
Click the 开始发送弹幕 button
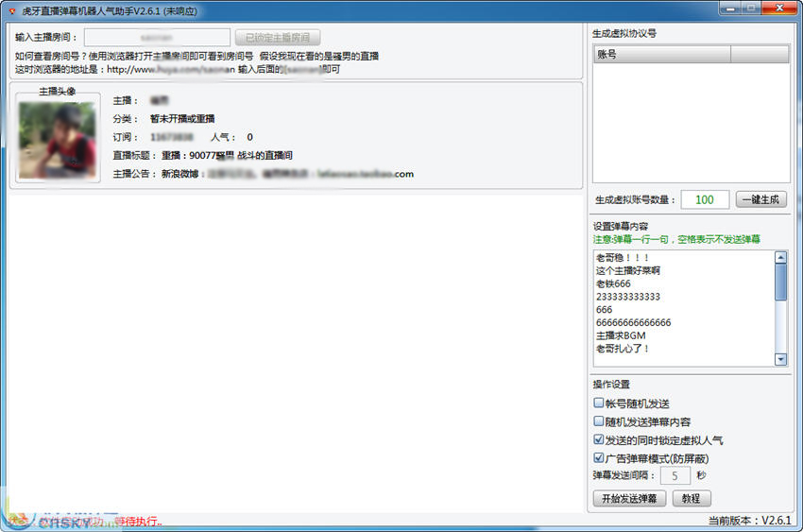tap(629, 498)
